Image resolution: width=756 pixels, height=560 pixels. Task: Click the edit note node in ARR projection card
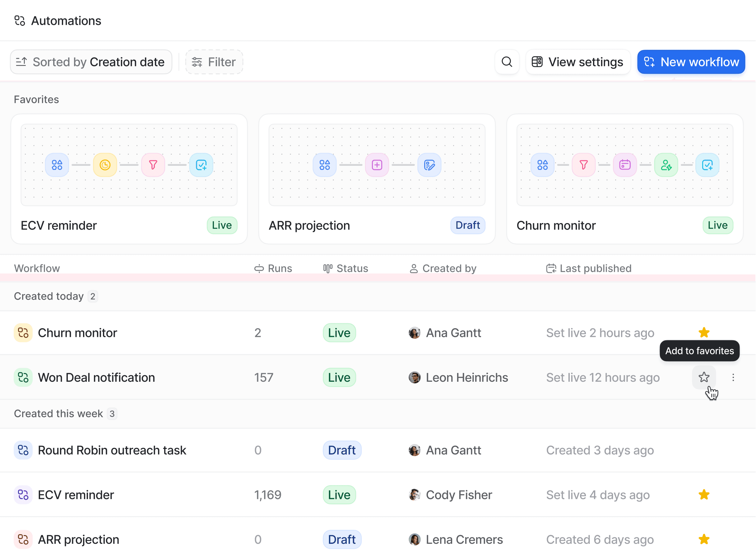point(429,165)
